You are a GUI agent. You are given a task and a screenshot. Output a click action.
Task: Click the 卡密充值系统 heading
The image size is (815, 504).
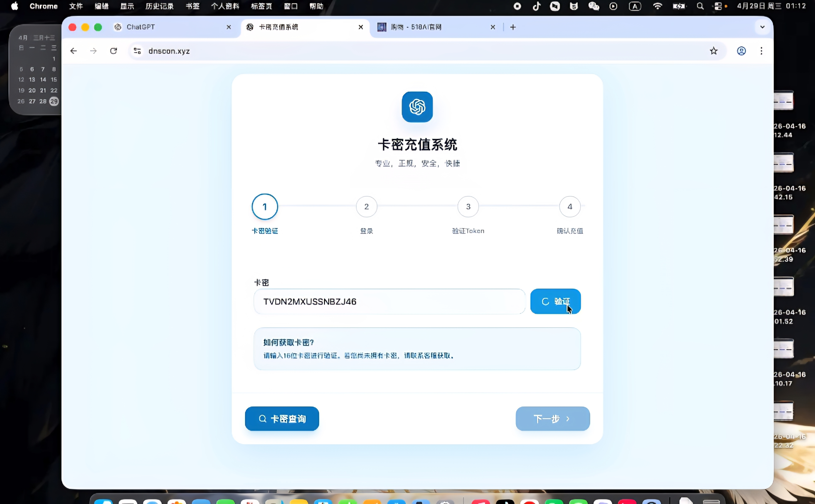(417, 145)
